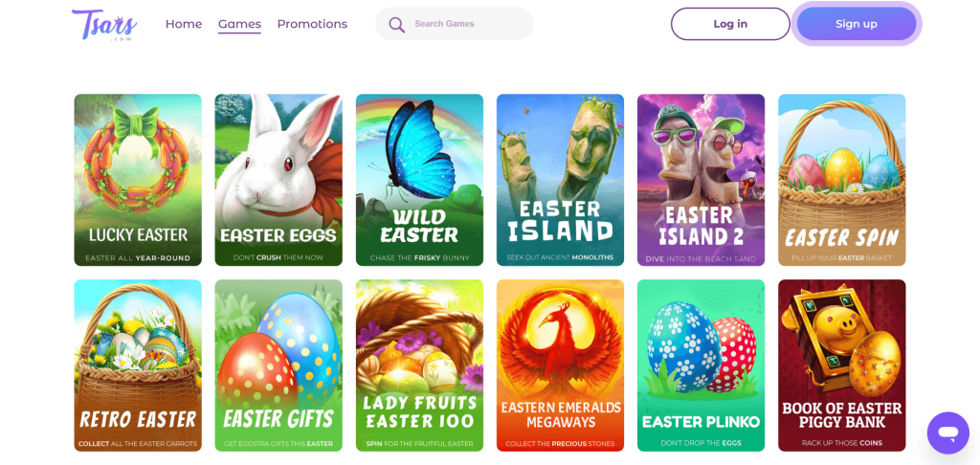Open the Promotions page
Screen dimensions: 980x465
coord(312,24)
